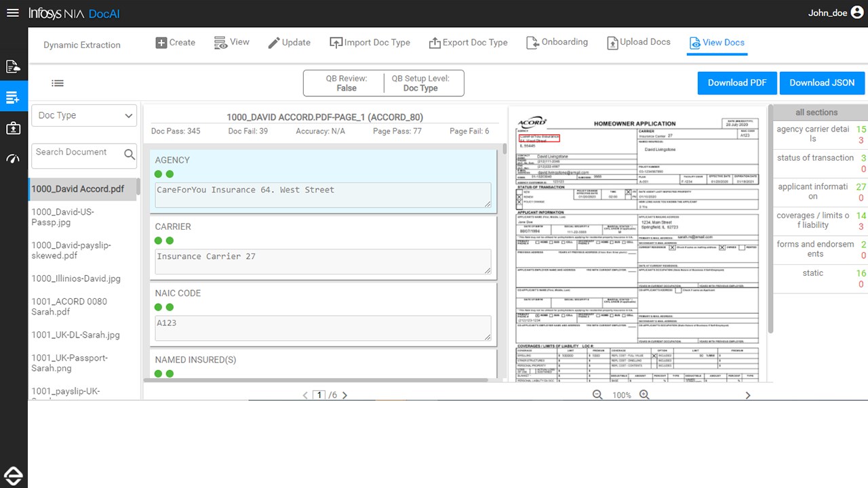Image resolution: width=868 pixels, height=488 pixels.
Task: Go to next document page
Action: 344,395
